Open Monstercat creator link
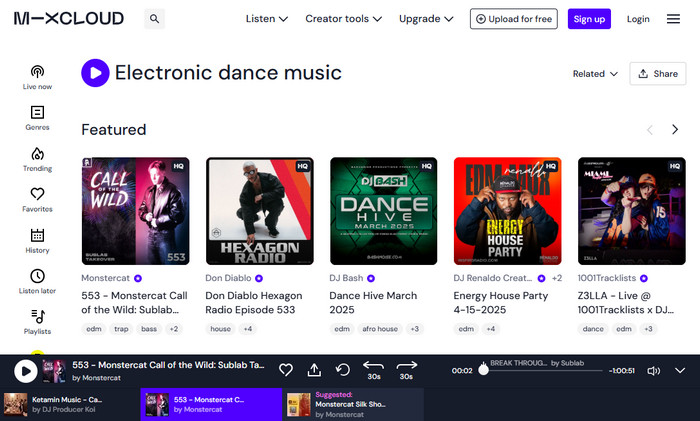The width and height of the screenshot is (700, 421). coord(105,278)
